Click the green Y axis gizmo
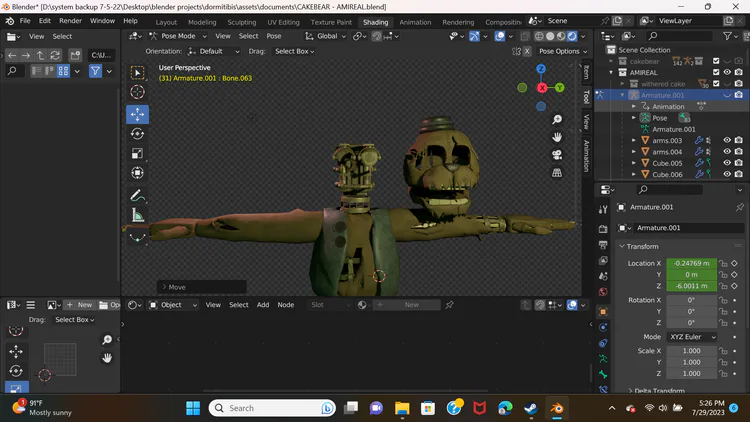The image size is (750, 422). click(x=560, y=88)
